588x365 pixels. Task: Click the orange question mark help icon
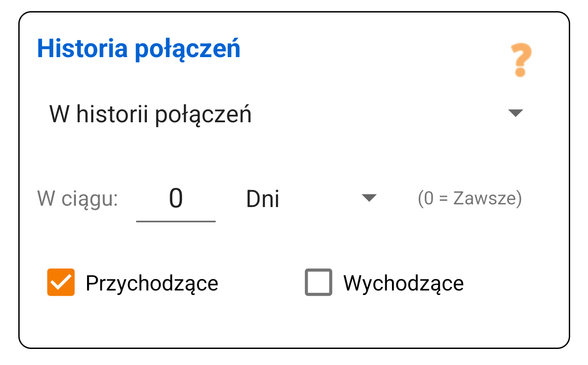point(519,59)
